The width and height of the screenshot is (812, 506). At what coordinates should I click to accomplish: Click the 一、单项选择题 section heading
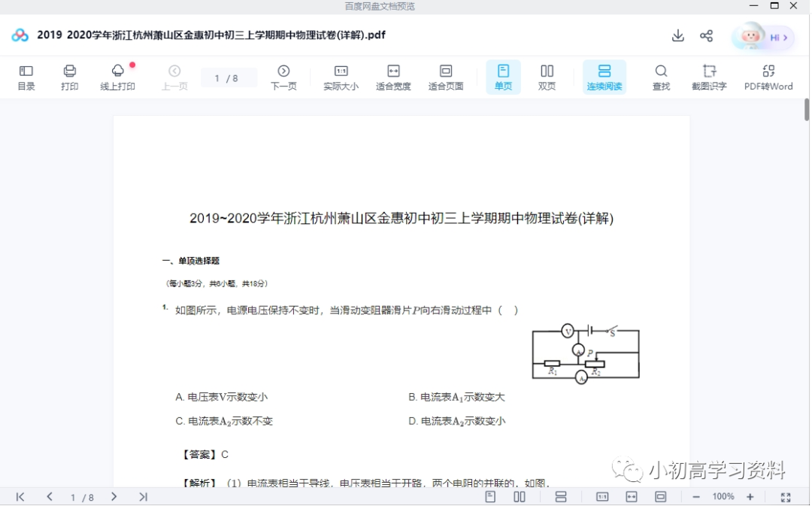[191, 260]
